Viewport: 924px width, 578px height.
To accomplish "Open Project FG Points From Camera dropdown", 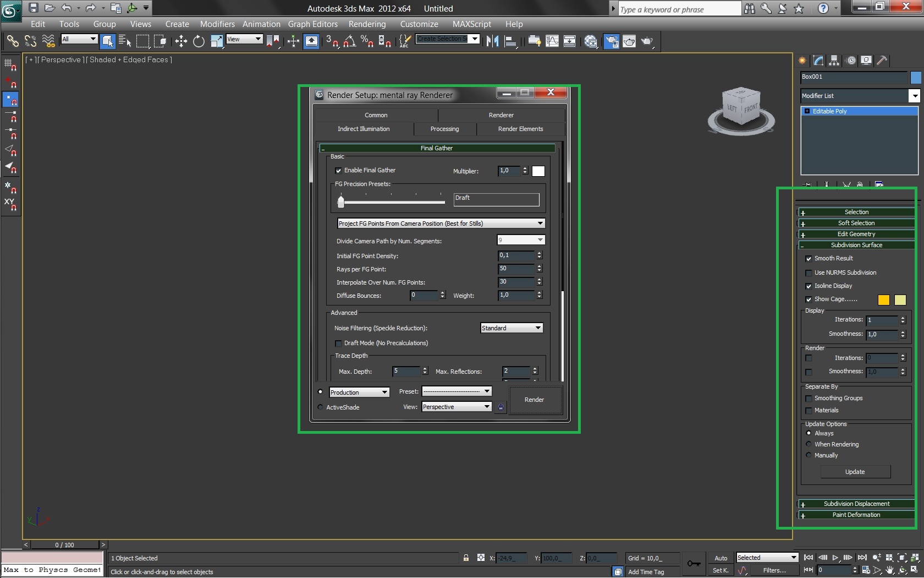I will pos(441,223).
